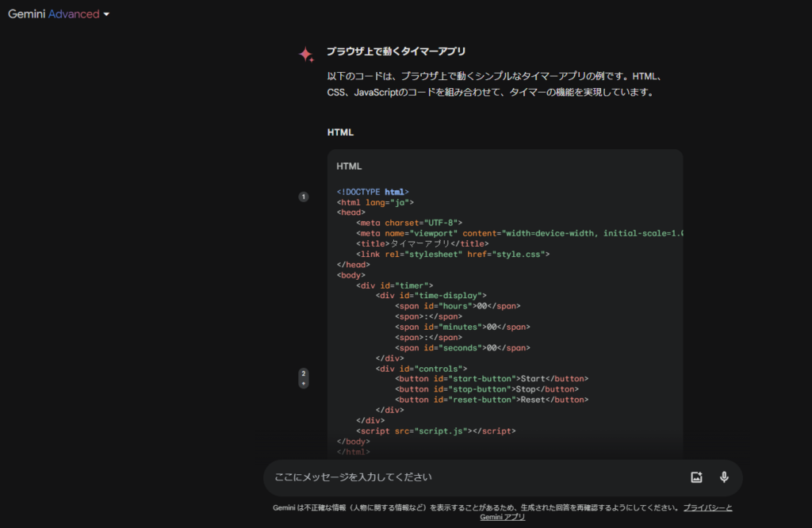The width and height of the screenshot is (812, 528).
Task: Click the annotation marker numbered 2
Action: point(303,373)
